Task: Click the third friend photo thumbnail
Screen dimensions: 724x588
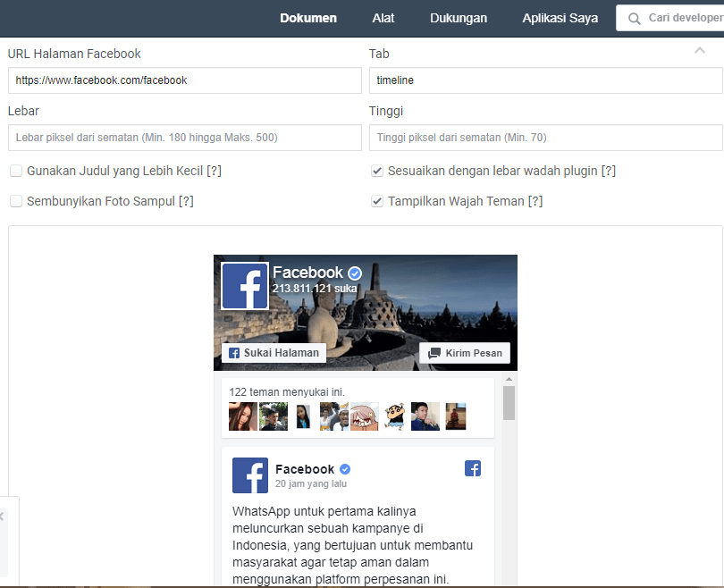Action: 303,416
